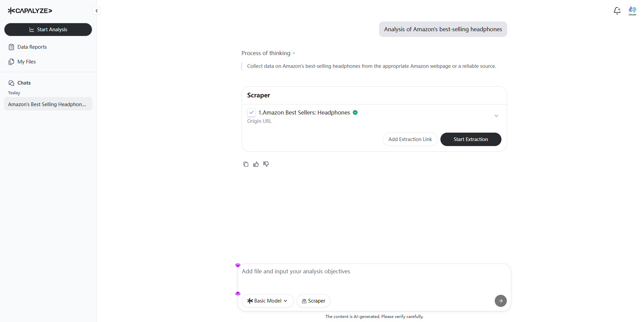Click the user message bubble about headphones

point(443,29)
